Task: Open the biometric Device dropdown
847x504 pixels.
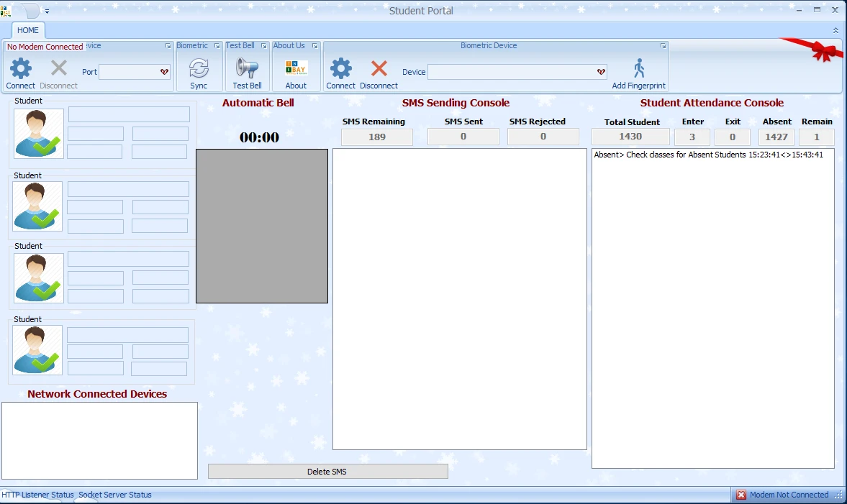Action: click(601, 72)
